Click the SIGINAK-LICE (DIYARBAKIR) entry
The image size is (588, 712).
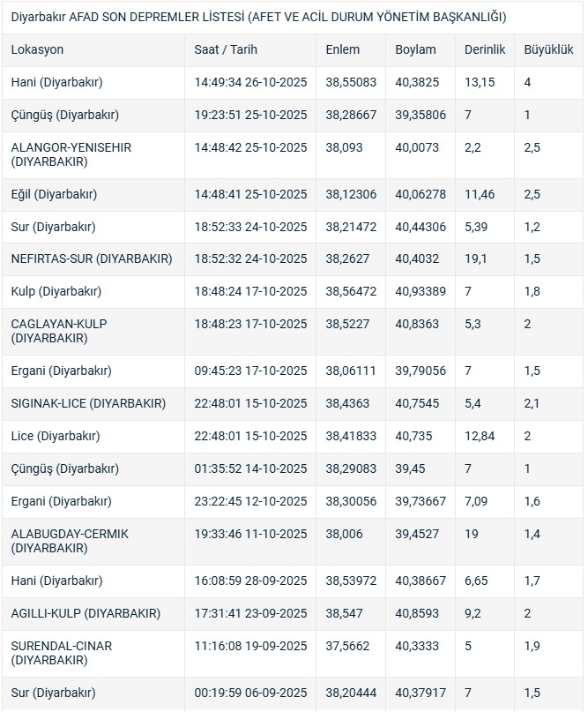(88, 403)
